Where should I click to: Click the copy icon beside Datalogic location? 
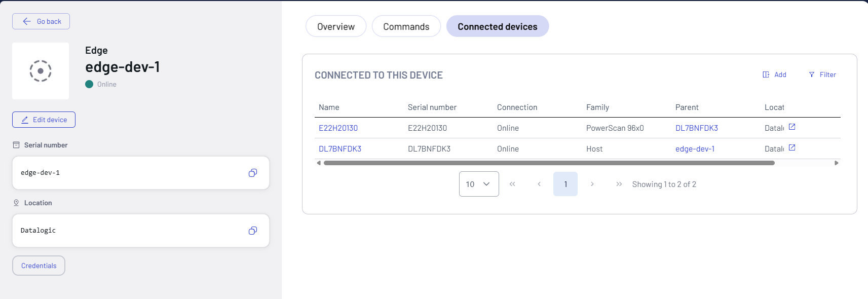[x=253, y=231]
